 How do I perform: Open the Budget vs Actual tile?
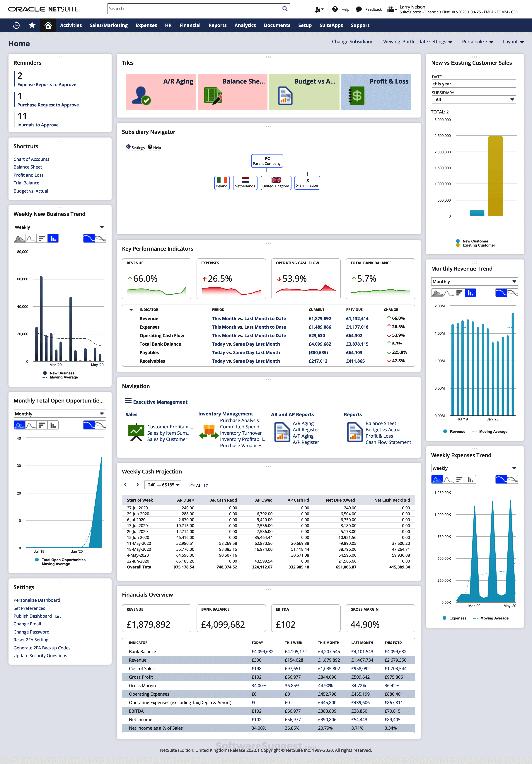coord(304,91)
